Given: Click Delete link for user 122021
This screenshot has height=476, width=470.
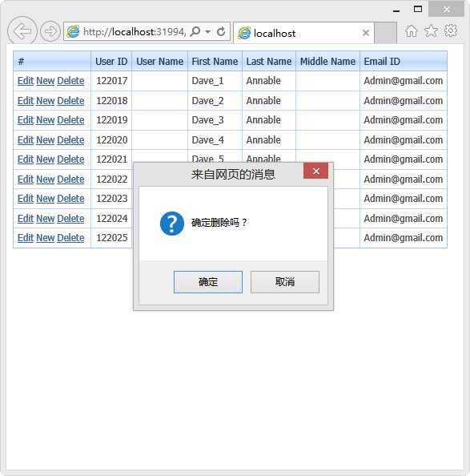Looking at the screenshot, I should pos(70,159).
